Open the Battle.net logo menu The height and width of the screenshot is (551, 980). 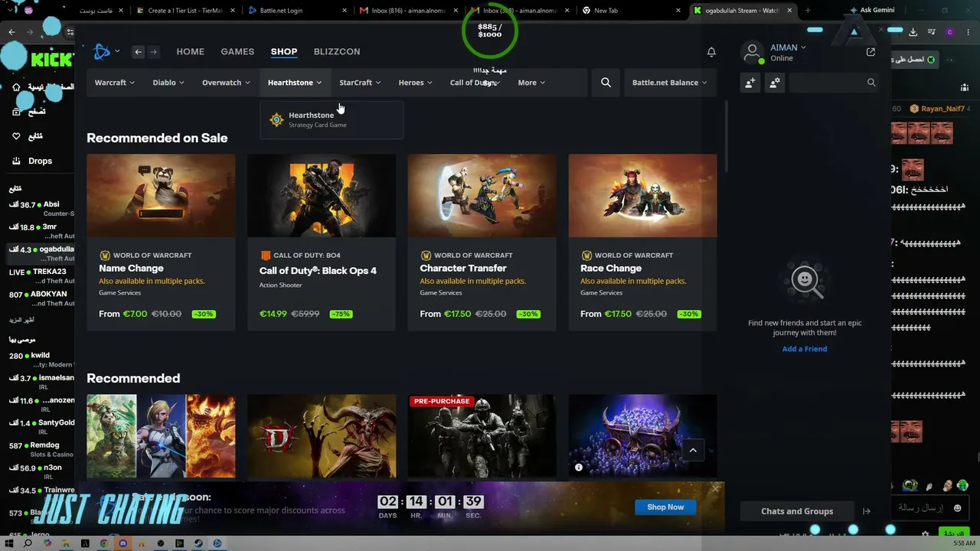106,51
